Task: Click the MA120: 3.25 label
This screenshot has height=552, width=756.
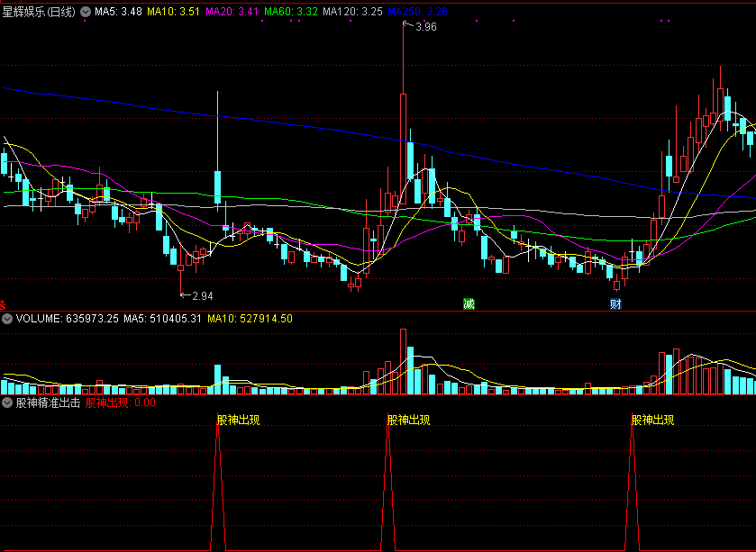Action: click(x=352, y=12)
